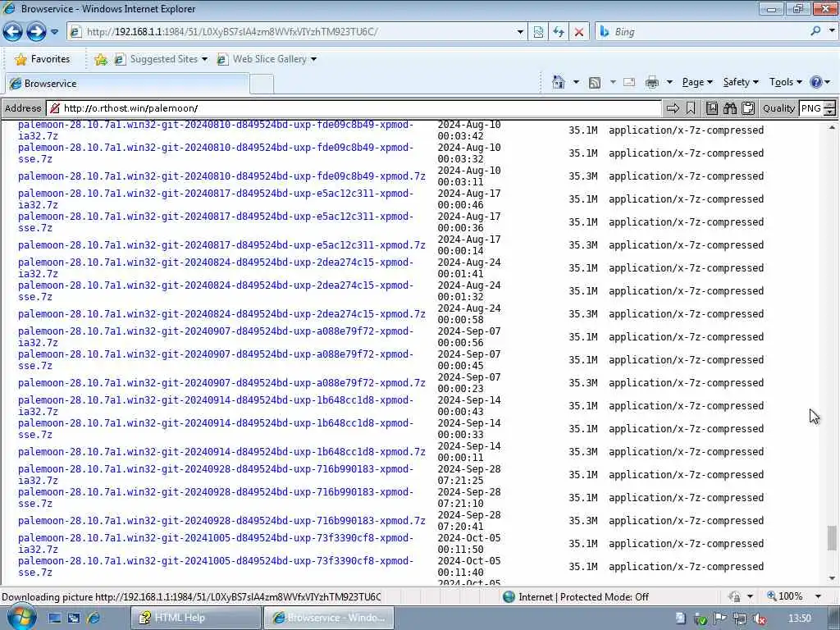Open link palemoon 20240817 e5ac12c311 xpmod.7z
This screenshot has width=840, height=630.
221,244
